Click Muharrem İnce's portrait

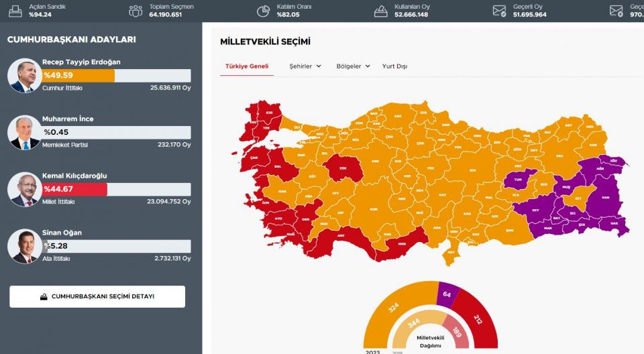coord(24,132)
